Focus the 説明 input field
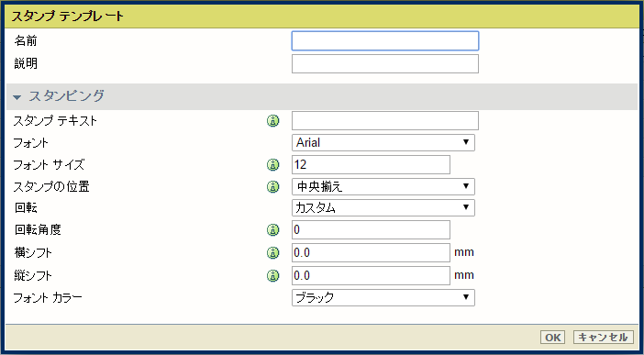644x355 pixels. point(384,63)
